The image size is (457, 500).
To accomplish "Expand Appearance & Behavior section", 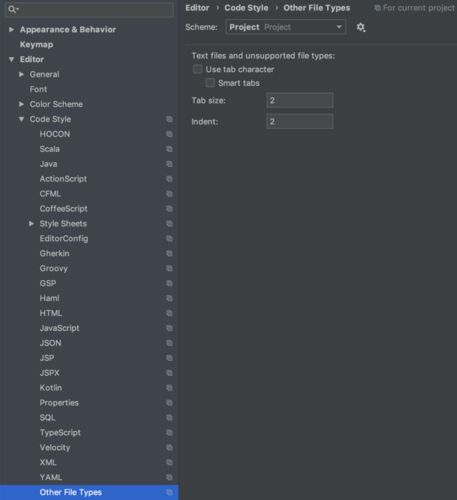I will point(11,29).
